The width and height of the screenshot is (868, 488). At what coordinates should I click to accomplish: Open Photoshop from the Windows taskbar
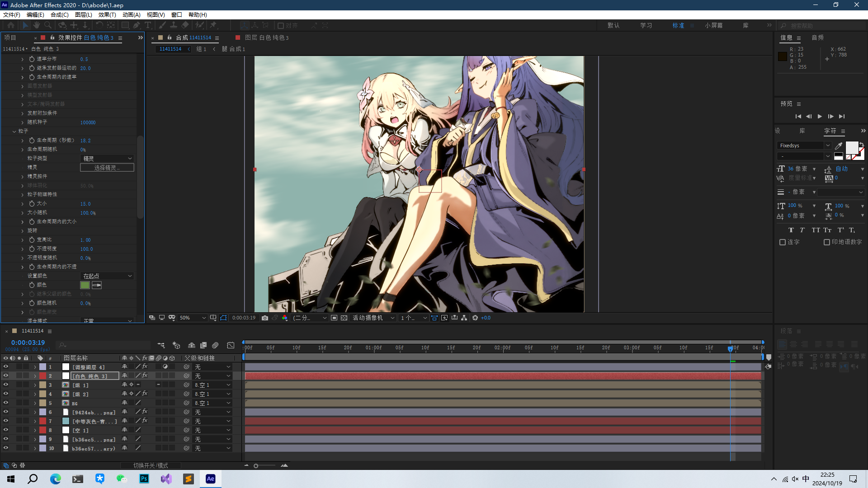point(144,479)
